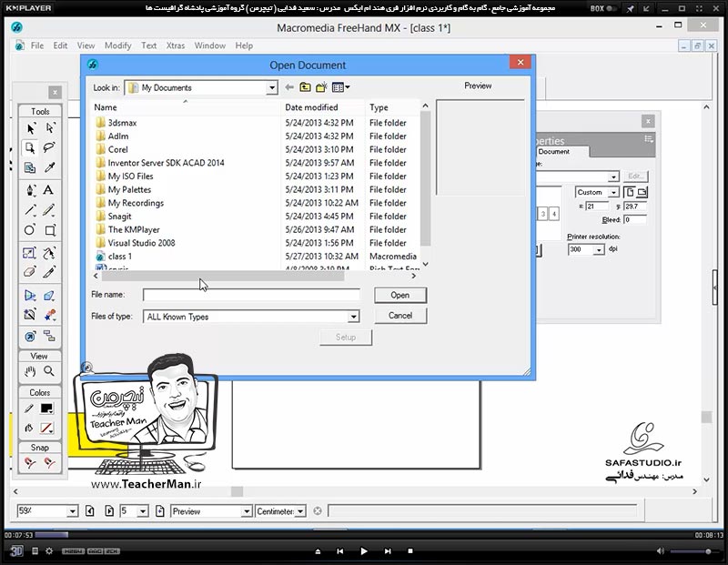Select the Zoom magnifier tool
The width and height of the screenshot is (728, 565).
tap(49, 371)
